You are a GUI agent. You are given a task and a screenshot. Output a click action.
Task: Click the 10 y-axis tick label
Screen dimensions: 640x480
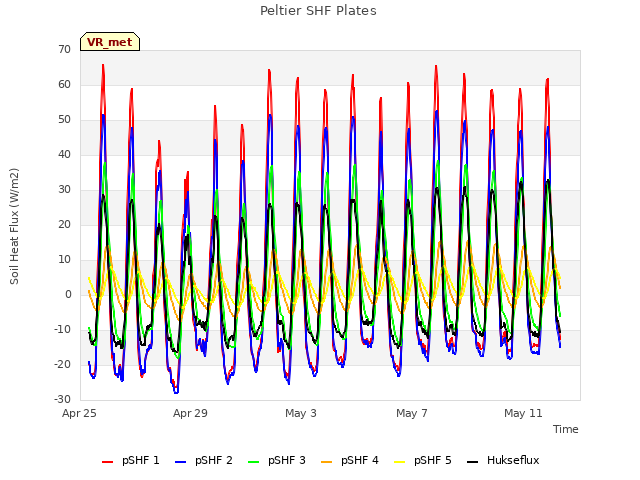point(64,260)
